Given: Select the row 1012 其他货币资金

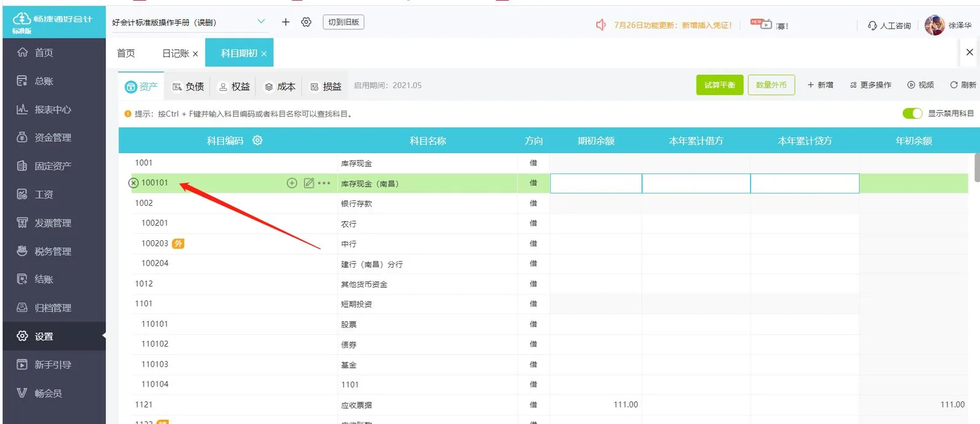Looking at the screenshot, I should (549, 284).
